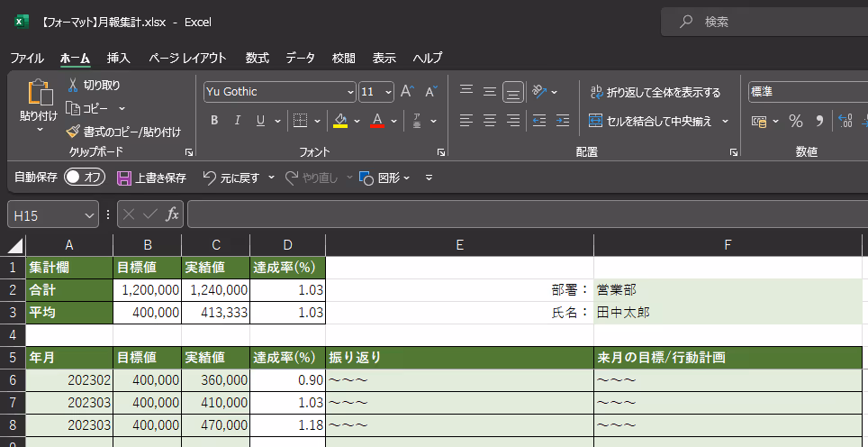The height and width of the screenshot is (447, 868).
Task: Expand merge cells dropdown arrow
Action: click(x=725, y=122)
